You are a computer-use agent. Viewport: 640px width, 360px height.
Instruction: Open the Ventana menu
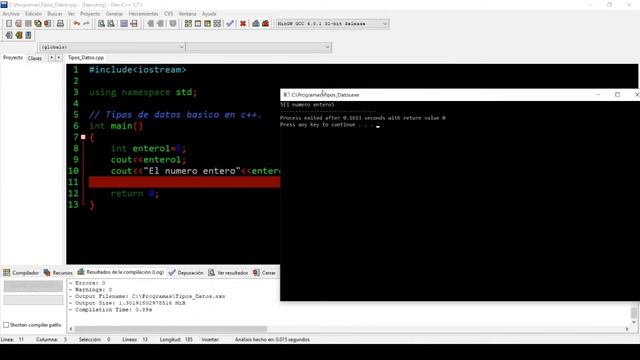point(187,14)
